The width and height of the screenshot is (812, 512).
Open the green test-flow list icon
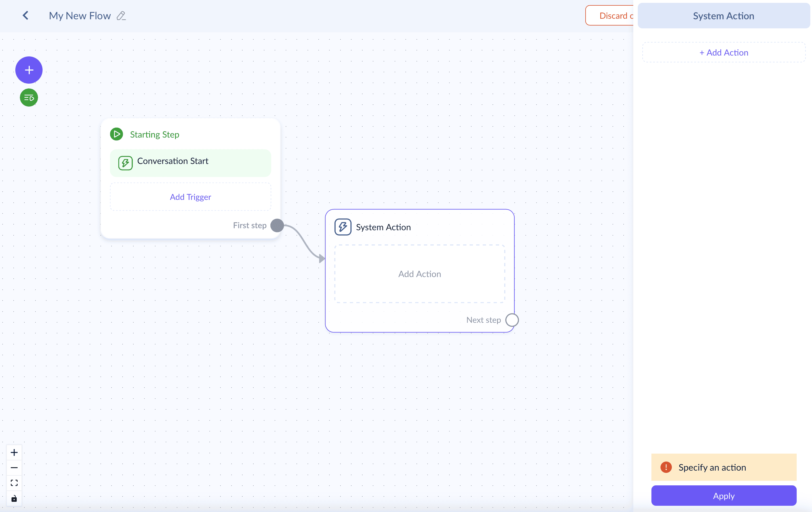[29, 98]
